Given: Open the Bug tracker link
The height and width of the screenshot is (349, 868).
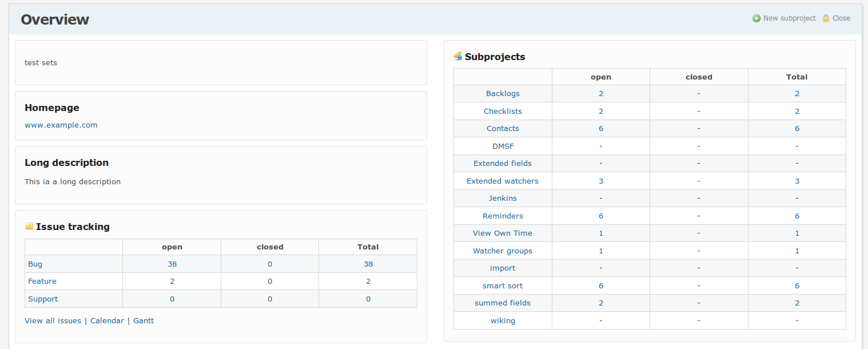Looking at the screenshot, I should tap(35, 264).
